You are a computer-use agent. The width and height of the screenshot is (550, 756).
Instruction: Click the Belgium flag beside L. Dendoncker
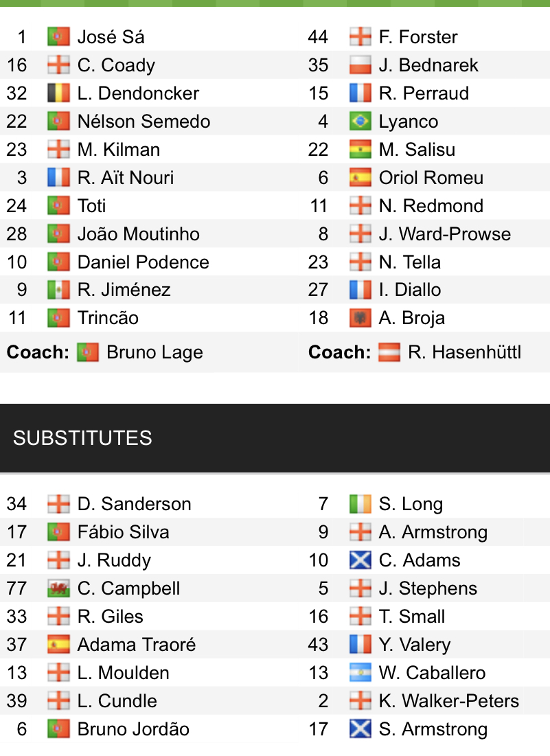tap(58, 93)
